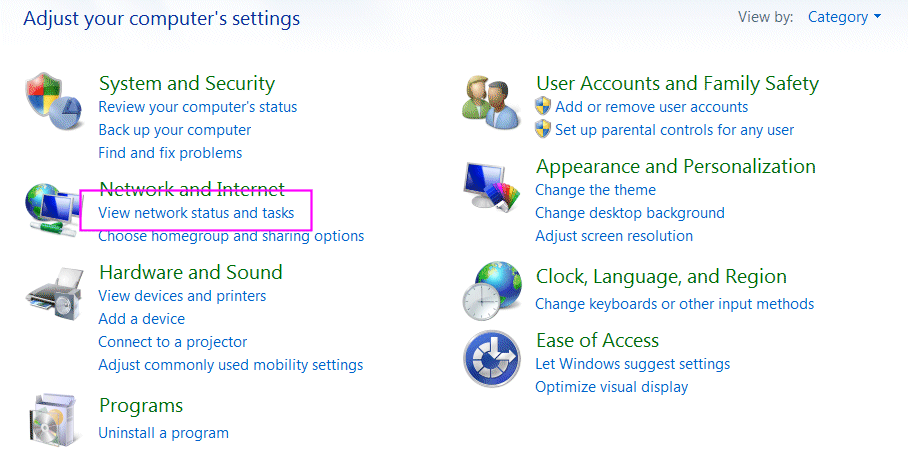The height and width of the screenshot is (476, 908).
Task: Click the Ease of Access icon
Action: (x=490, y=360)
